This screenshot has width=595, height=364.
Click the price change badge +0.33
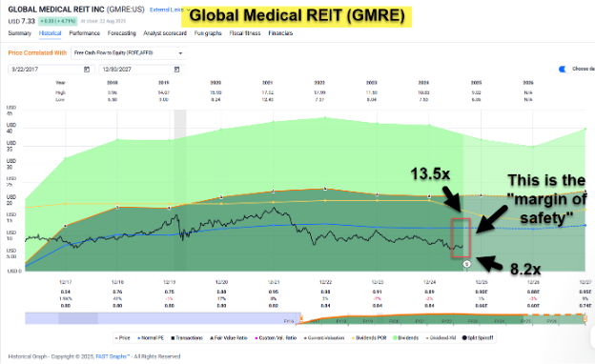pyautogui.click(x=57, y=21)
